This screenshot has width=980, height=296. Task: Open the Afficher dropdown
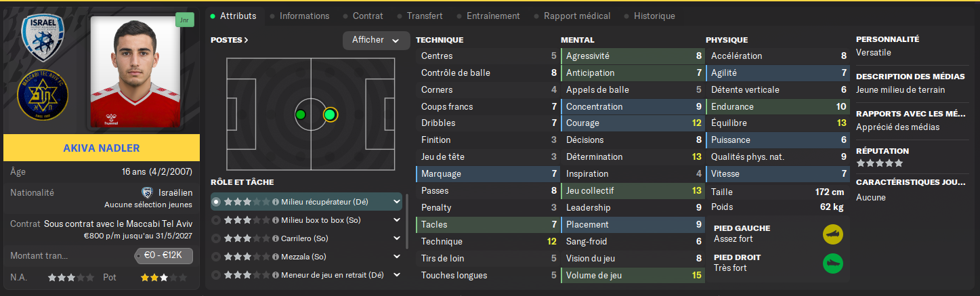click(x=376, y=41)
